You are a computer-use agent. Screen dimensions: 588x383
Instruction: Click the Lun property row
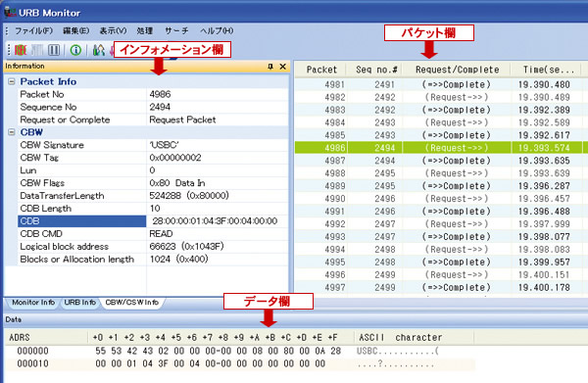[x=153, y=170]
